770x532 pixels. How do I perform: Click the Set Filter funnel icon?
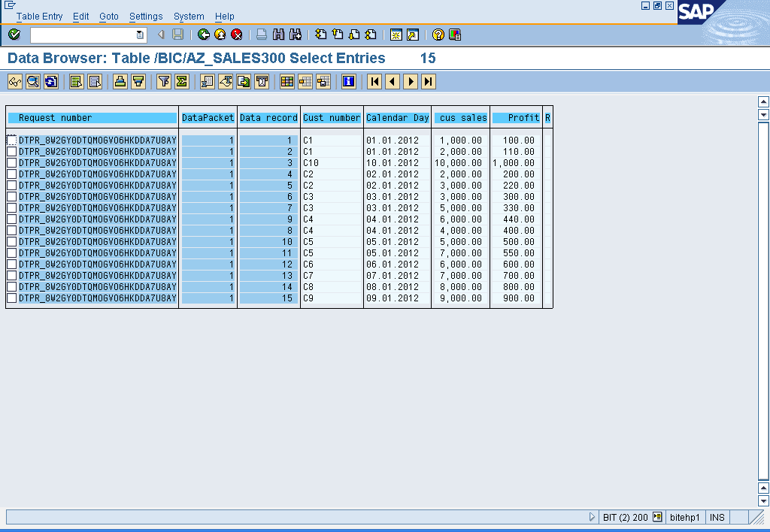(x=163, y=81)
